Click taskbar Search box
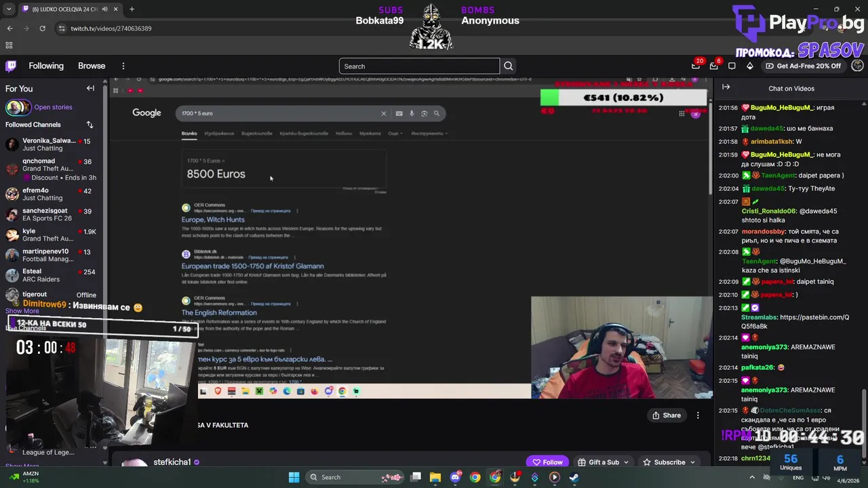This screenshot has height=488, width=868. point(355,477)
